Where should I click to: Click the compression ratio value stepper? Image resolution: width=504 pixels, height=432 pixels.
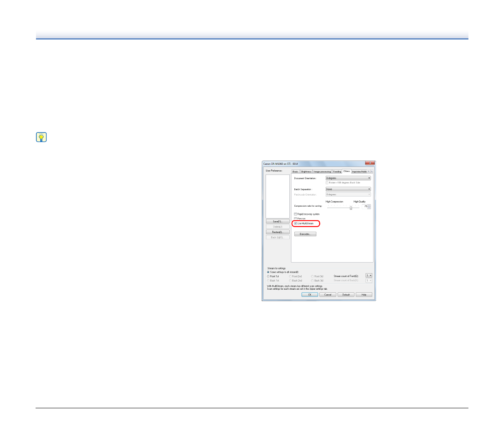[x=369, y=207]
